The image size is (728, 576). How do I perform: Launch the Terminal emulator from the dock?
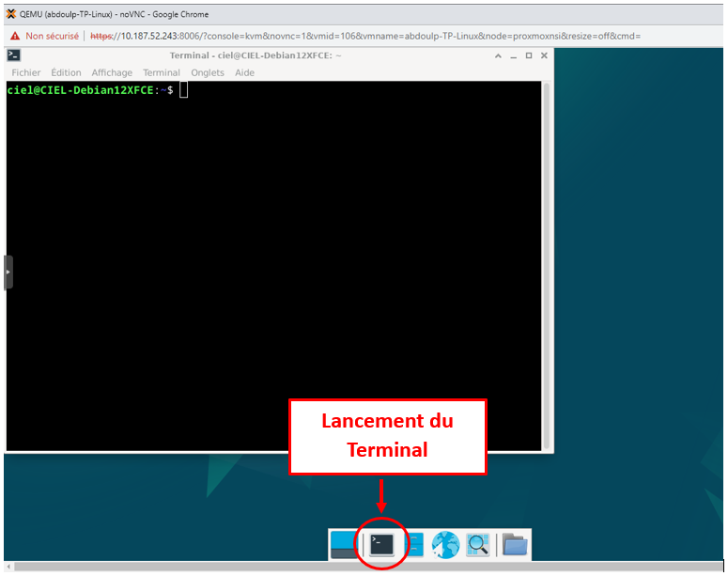pos(381,544)
